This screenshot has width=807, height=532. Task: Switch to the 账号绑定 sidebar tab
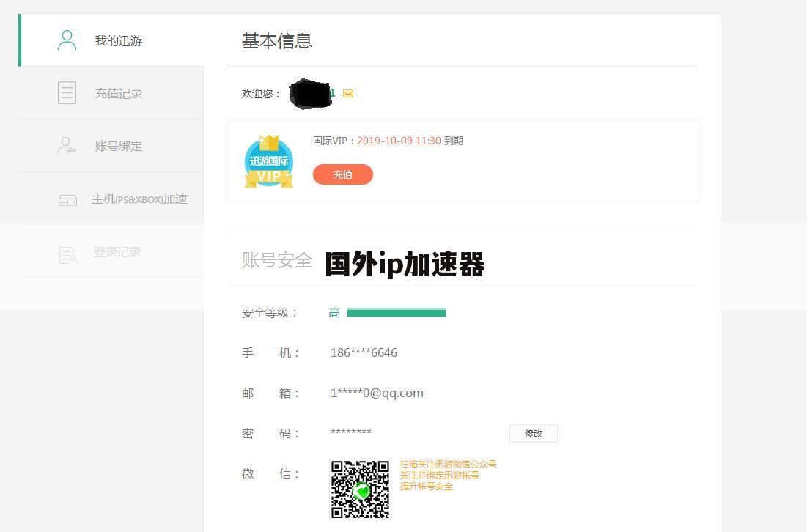click(111, 146)
